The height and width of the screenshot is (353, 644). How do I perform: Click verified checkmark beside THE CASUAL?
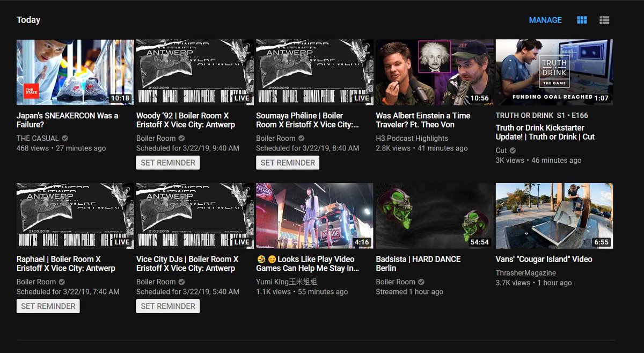(65, 138)
